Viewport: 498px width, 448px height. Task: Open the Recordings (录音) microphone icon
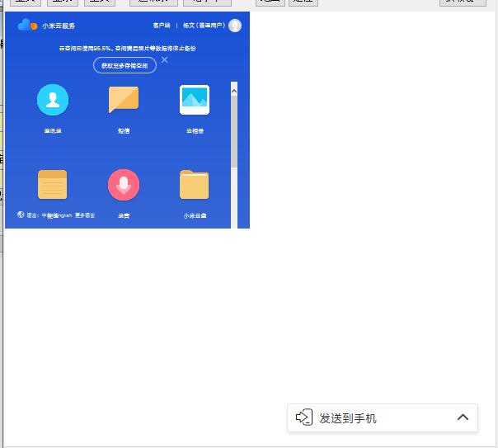(x=124, y=185)
